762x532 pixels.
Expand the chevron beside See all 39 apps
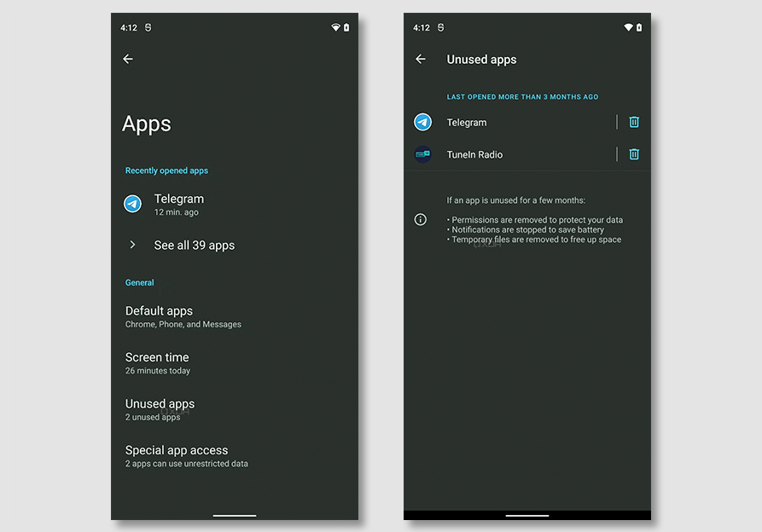click(x=132, y=245)
